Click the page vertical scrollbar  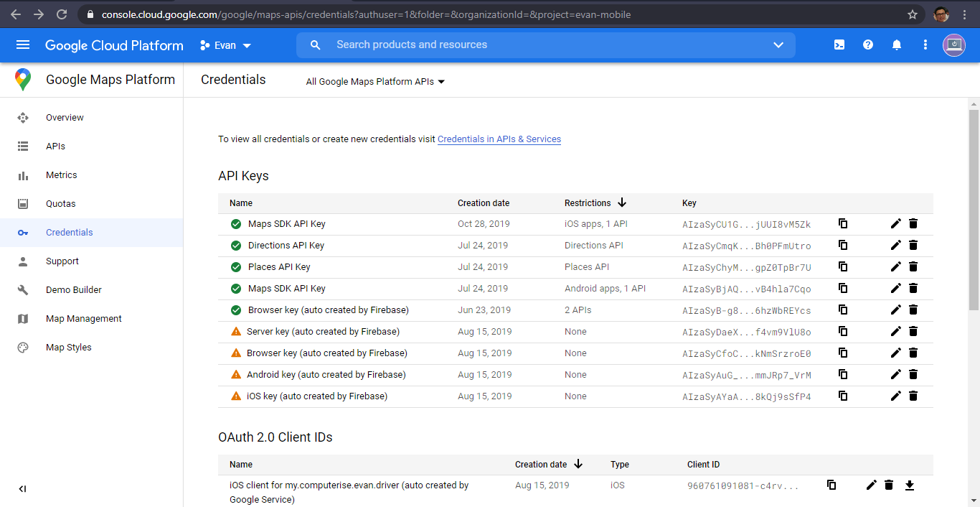tap(974, 208)
